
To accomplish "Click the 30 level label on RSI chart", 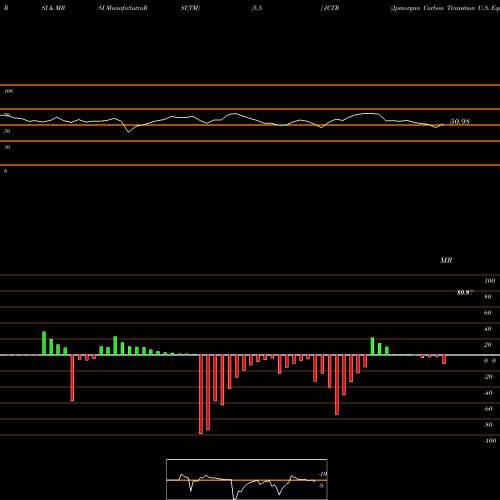I will click(7, 147).
